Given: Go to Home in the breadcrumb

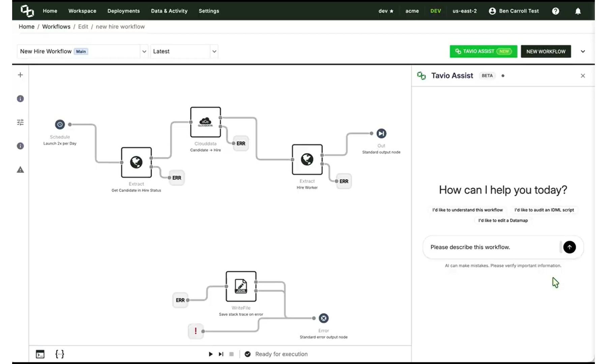Looking at the screenshot, I should (x=27, y=27).
